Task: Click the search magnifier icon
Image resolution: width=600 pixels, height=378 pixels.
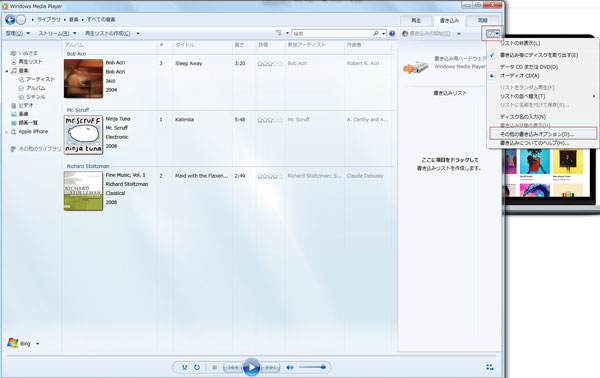Action: [x=376, y=33]
